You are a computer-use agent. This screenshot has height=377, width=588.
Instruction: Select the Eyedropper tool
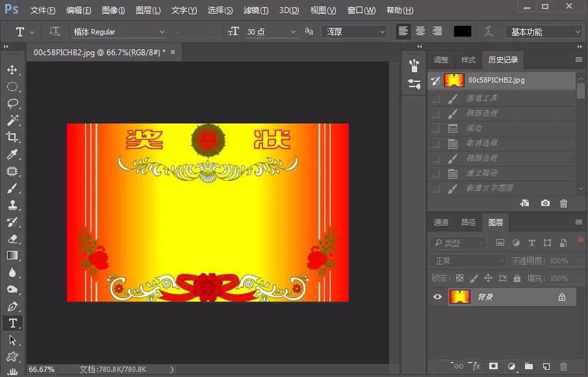[x=12, y=154]
